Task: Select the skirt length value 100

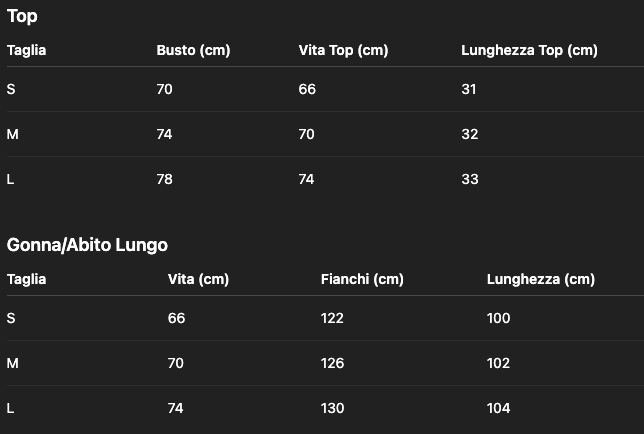Action: [x=498, y=318]
